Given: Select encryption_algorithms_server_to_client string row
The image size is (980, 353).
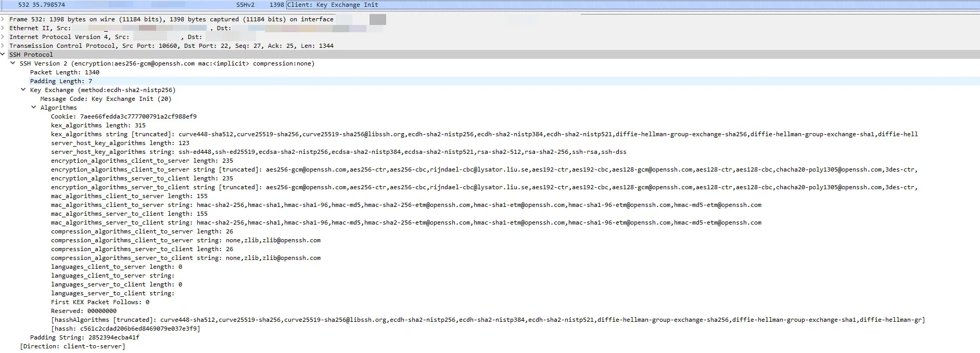Looking at the screenshot, I should pyautogui.click(x=484, y=187).
